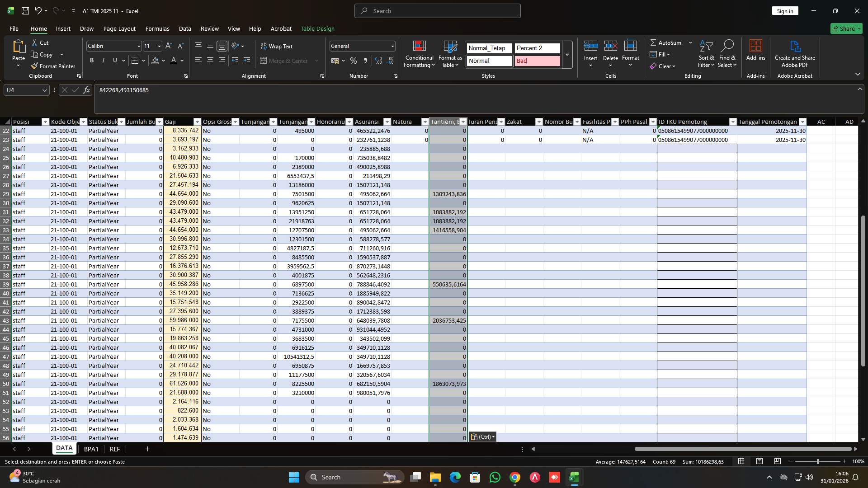Open Conditional Formatting options

click(419, 54)
